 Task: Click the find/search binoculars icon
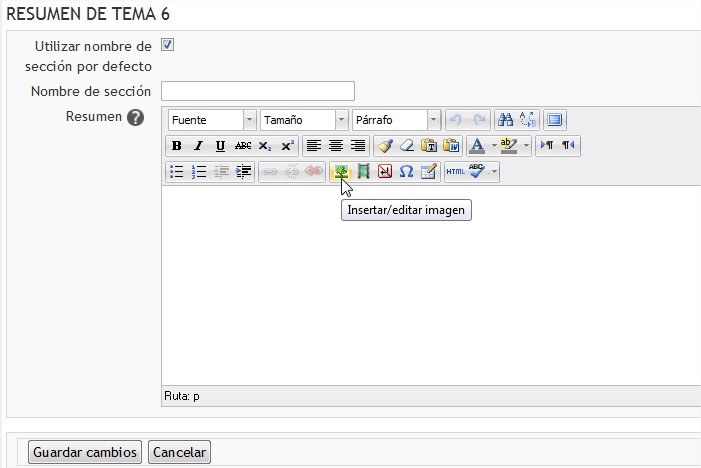[505, 120]
